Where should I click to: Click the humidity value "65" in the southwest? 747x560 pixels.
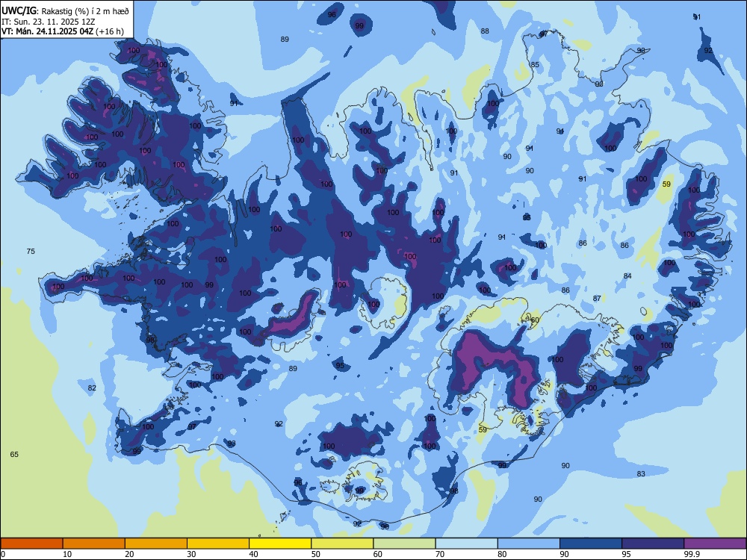pos(14,455)
